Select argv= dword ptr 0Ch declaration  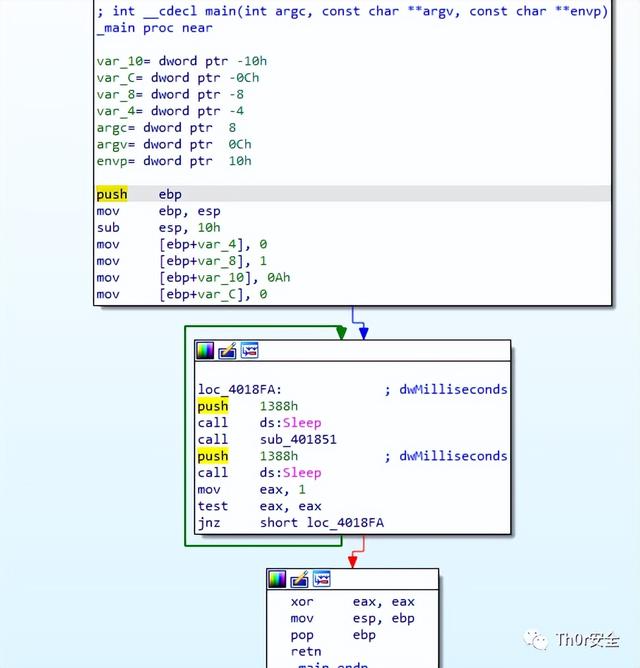tap(174, 144)
